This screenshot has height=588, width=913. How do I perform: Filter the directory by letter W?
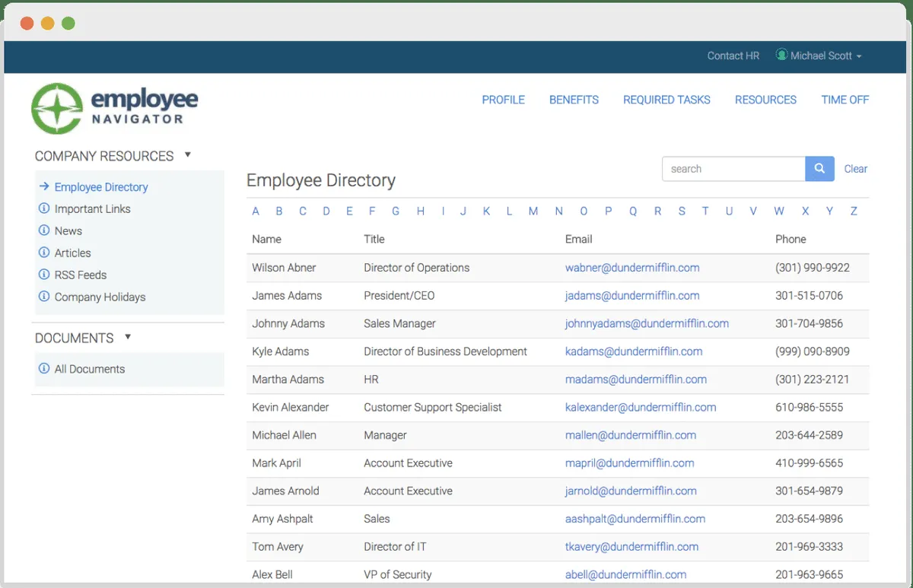pyautogui.click(x=779, y=211)
